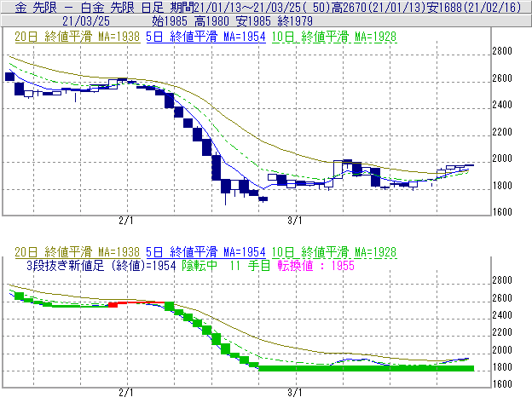Screen dimensions: 532x403
Task: Click the low value 安1688(21/02/16)
Action: [474, 7]
